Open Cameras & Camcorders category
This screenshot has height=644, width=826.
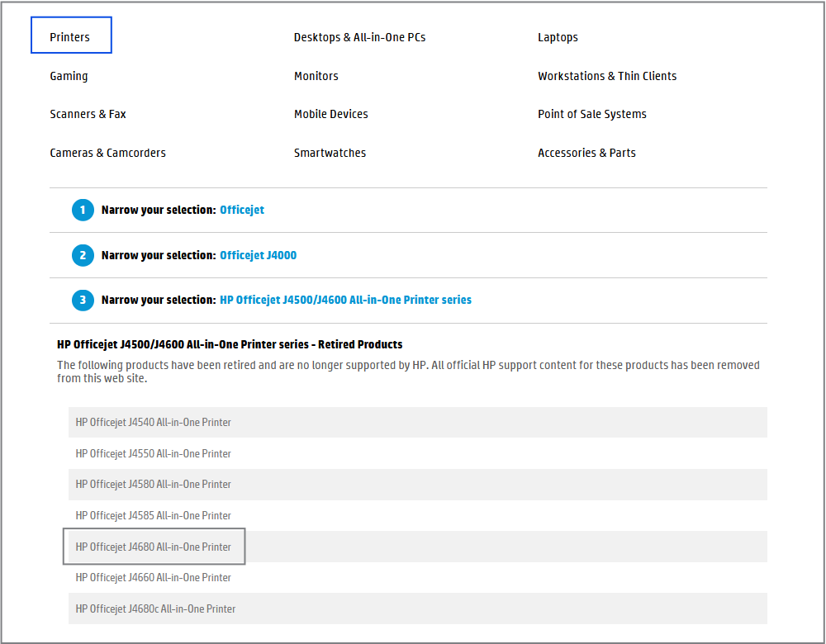[107, 153]
